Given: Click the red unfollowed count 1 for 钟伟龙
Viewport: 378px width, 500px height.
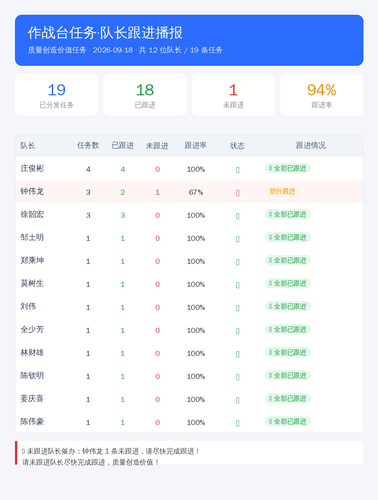Looking at the screenshot, I should pyautogui.click(x=157, y=192).
